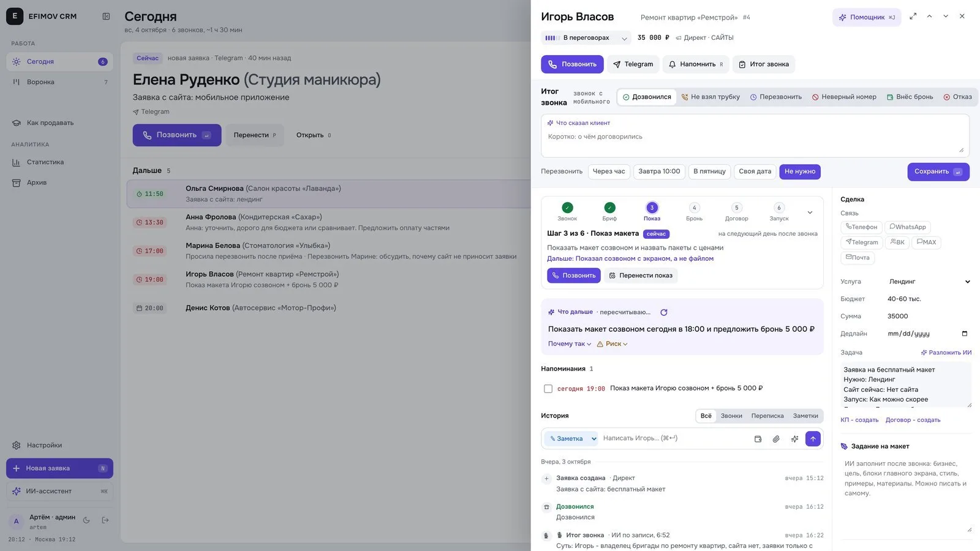Expand the 'Риск' section
This screenshot has height=551, width=980.
click(x=612, y=344)
